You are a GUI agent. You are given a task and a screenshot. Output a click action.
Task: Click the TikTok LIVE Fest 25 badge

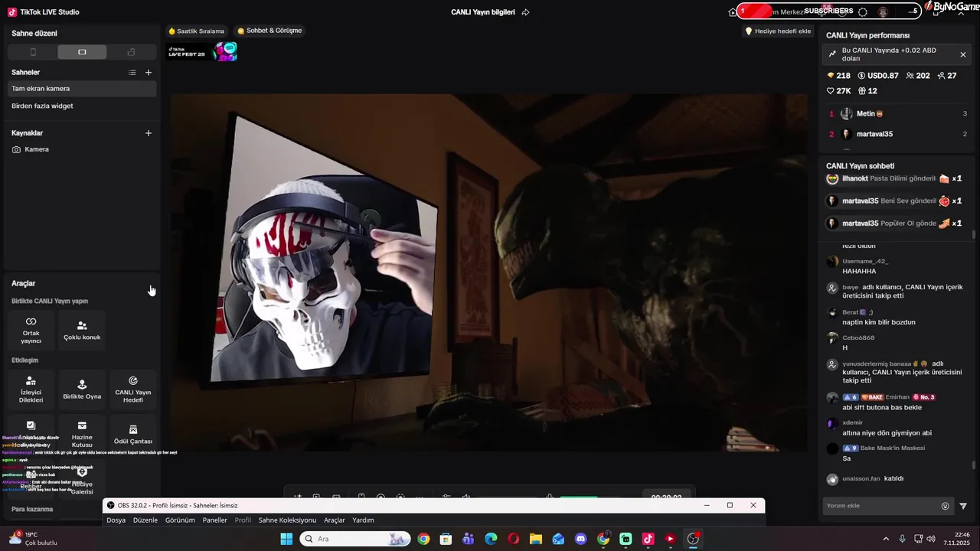tap(203, 52)
